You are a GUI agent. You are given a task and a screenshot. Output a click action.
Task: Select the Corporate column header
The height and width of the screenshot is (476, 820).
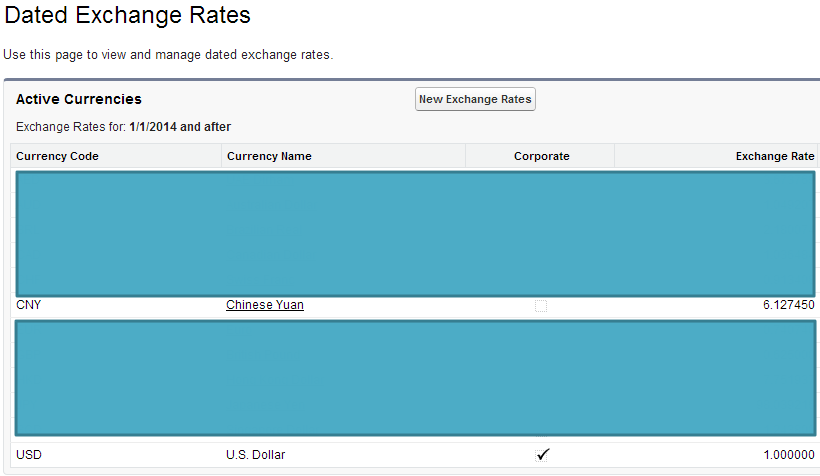tap(541, 156)
